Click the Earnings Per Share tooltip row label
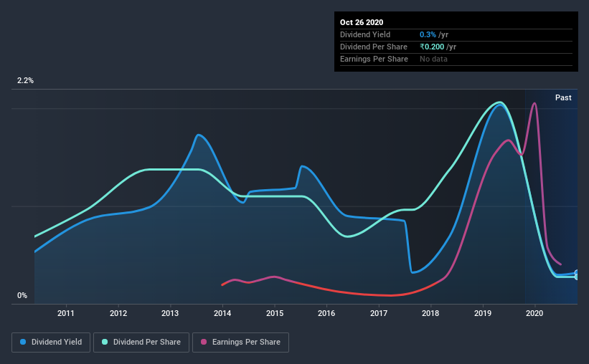The image size is (589, 364). 374,59
